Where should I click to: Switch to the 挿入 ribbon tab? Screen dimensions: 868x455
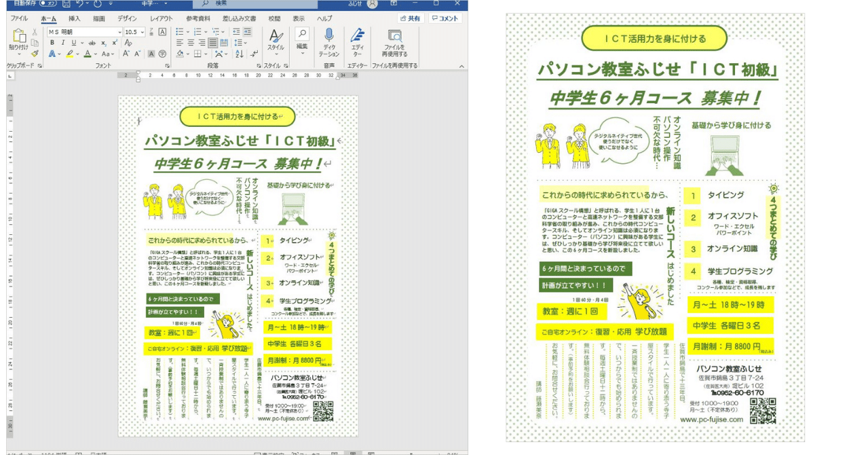tap(74, 19)
